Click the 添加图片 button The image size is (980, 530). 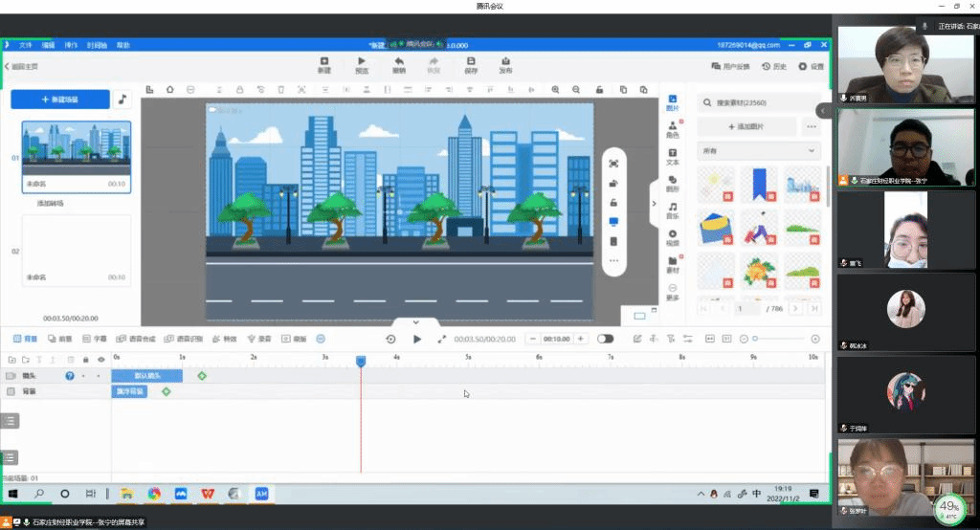point(746,127)
